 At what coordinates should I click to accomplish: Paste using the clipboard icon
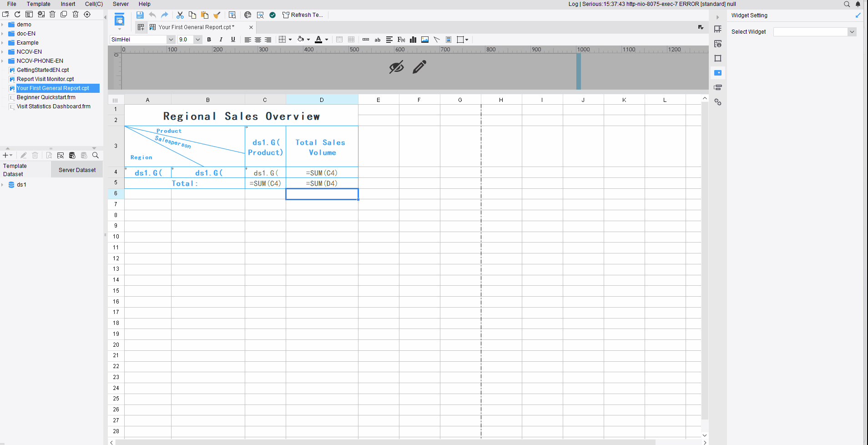[x=205, y=15]
